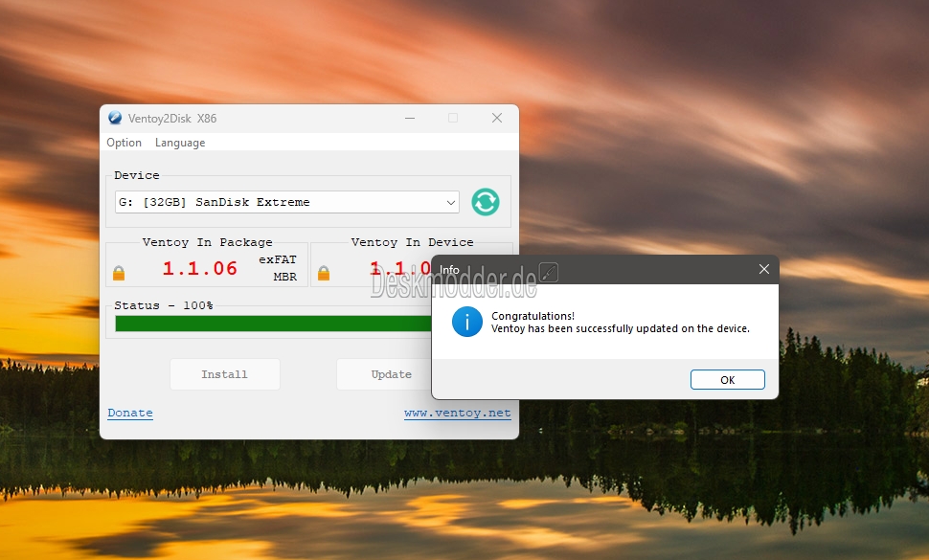The image size is (929, 560).
Task: Open the Donate link
Action: pyautogui.click(x=130, y=413)
